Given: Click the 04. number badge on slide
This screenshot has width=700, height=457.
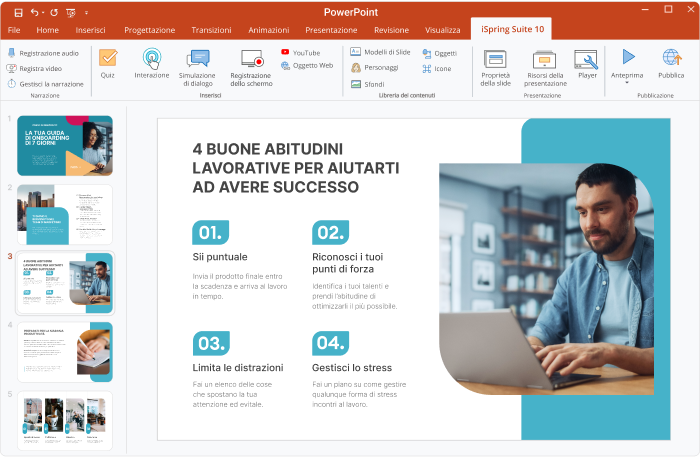Looking at the screenshot, I should point(330,343).
